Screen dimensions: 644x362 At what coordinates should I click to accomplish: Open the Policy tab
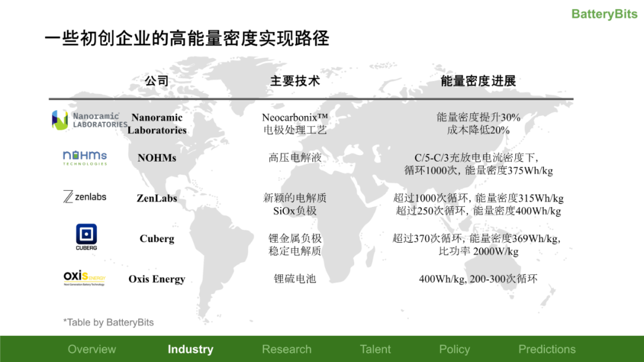(454, 349)
